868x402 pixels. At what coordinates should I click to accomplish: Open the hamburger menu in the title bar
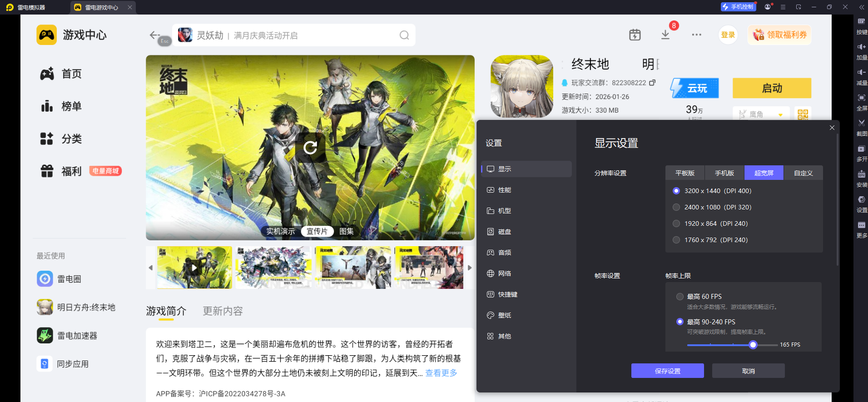(x=783, y=7)
